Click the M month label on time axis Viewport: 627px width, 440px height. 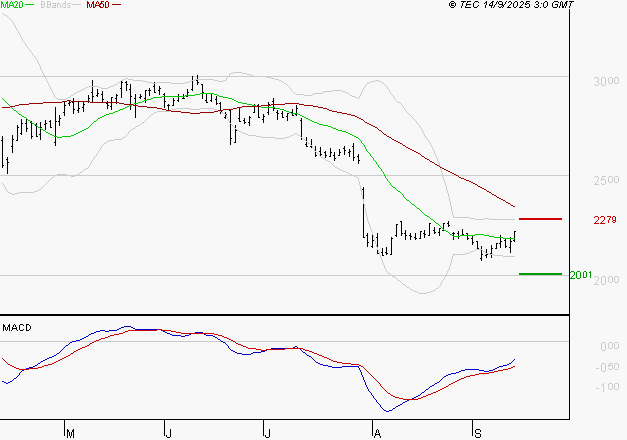70,434
